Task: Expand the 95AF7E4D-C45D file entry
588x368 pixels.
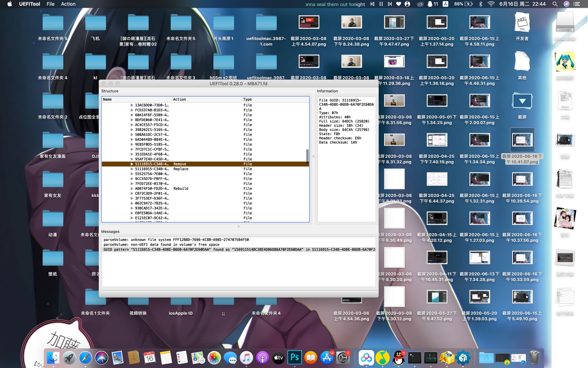Action: 132,159
